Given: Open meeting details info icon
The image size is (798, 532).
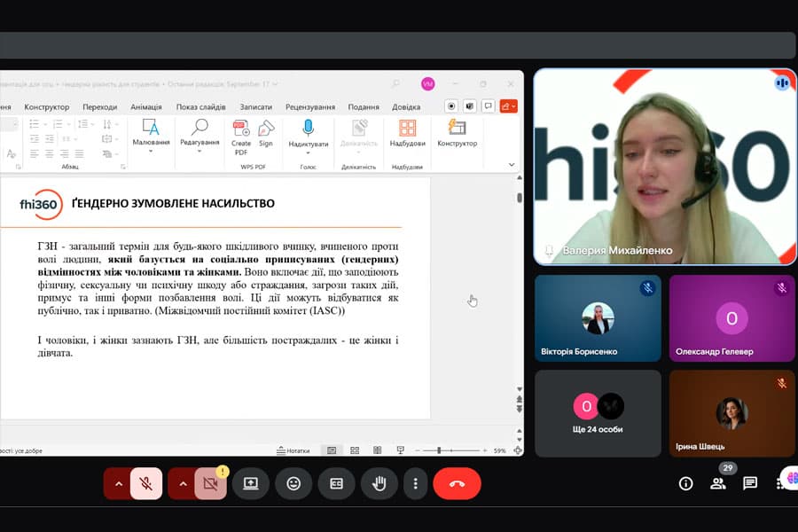Looking at the screenshot, I should 685,483.
